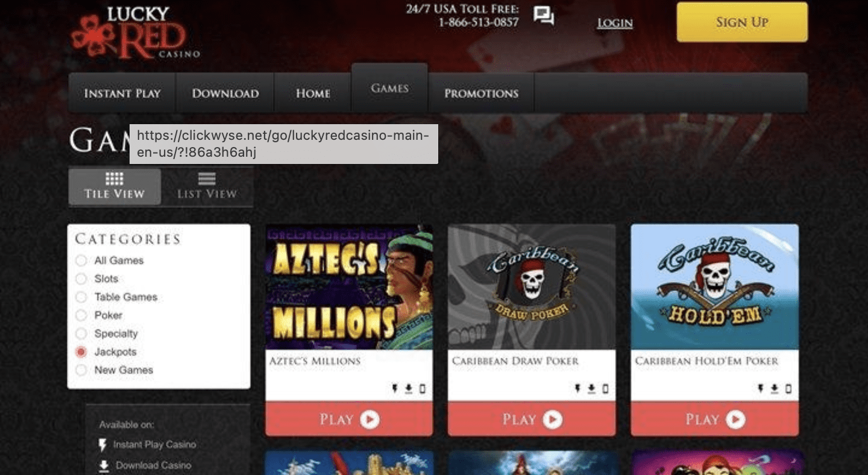Select the Jackpots category radio
868x475 pixels.
pos(81,352)
